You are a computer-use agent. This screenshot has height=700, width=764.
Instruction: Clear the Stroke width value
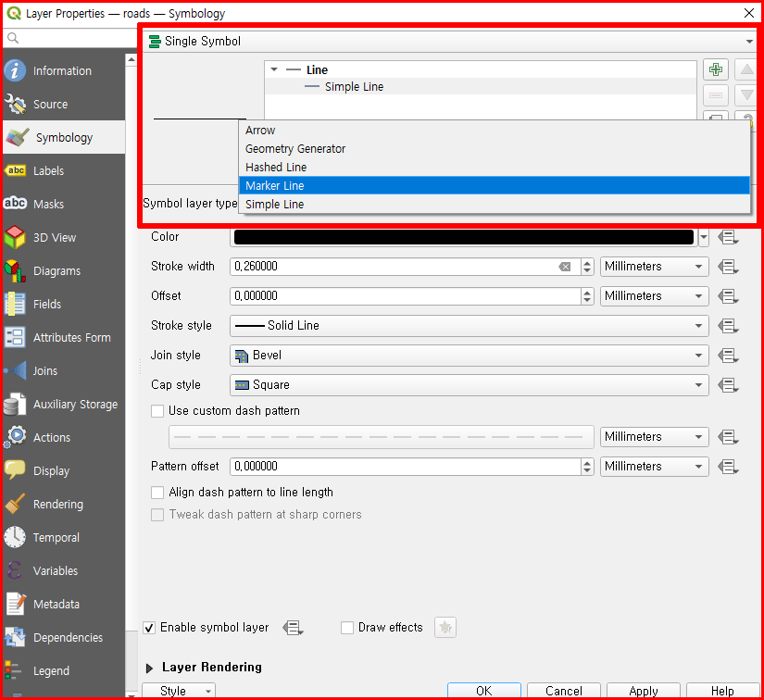coord(565,267)
